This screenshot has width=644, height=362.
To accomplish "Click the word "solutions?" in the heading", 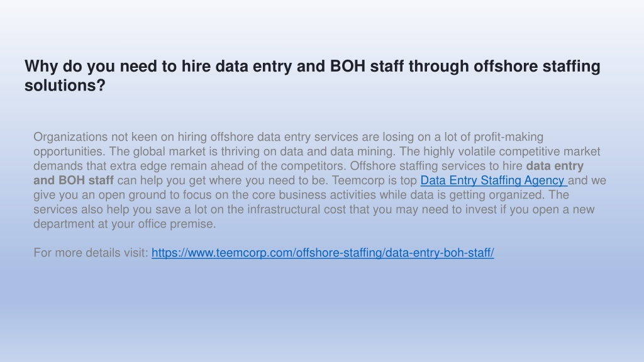I will click(65, 85).
